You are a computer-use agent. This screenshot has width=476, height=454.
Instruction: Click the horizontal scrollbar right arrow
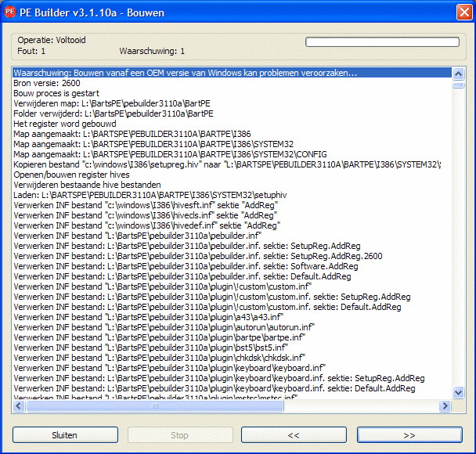[445, 405]
